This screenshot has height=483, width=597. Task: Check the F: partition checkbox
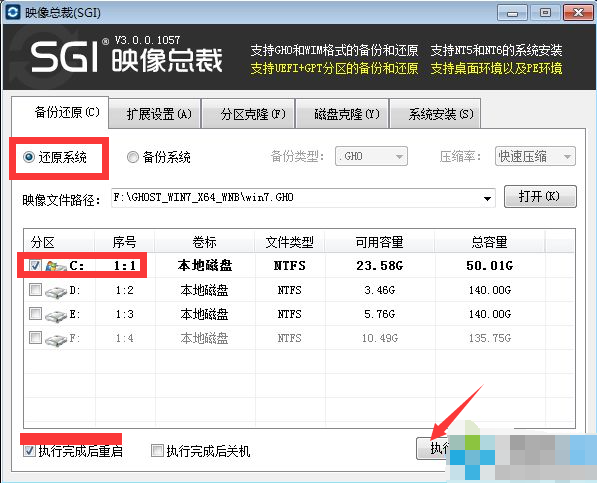tap(35, 337)
